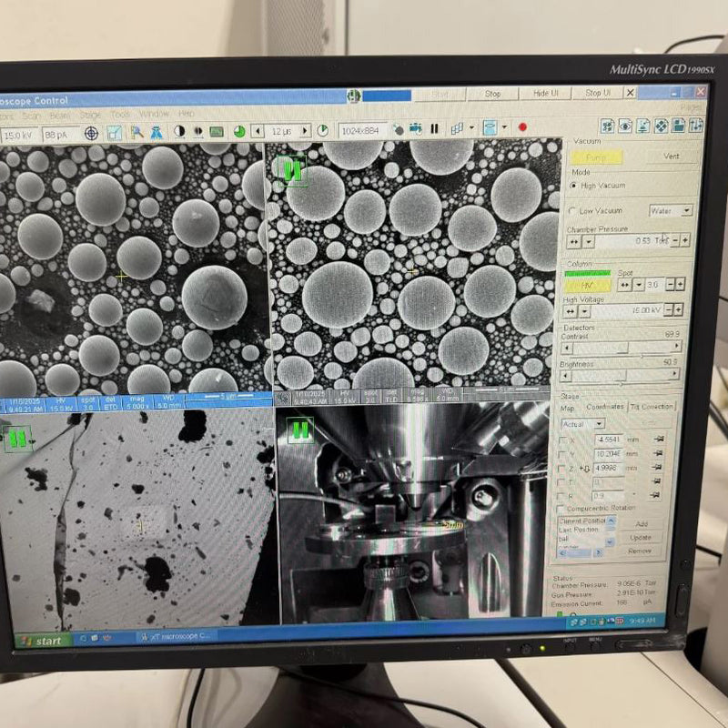Click the beam shift crosshair target icon
The height and width of the screenshot is (728, 728).
tap(92, 134)
